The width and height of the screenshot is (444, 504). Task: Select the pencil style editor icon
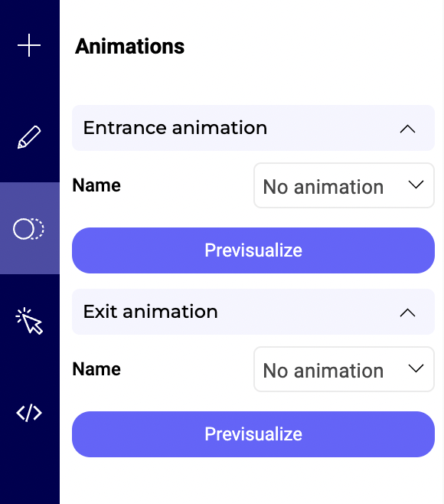[29, 137]
